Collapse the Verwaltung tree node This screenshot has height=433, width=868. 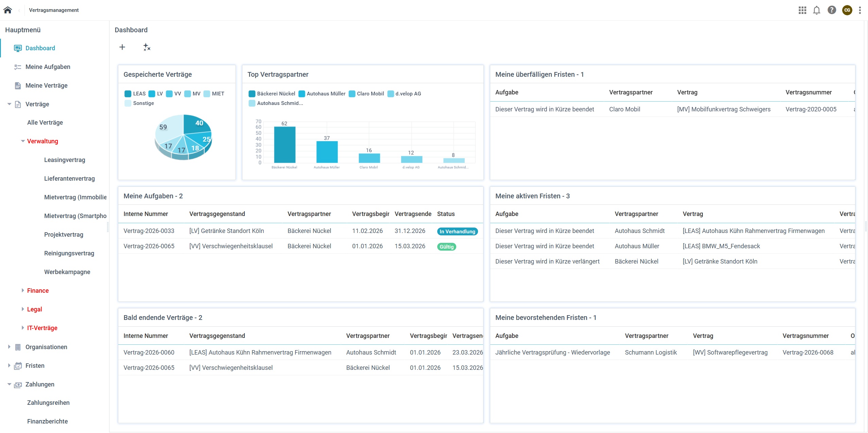(x=23, y=141)
